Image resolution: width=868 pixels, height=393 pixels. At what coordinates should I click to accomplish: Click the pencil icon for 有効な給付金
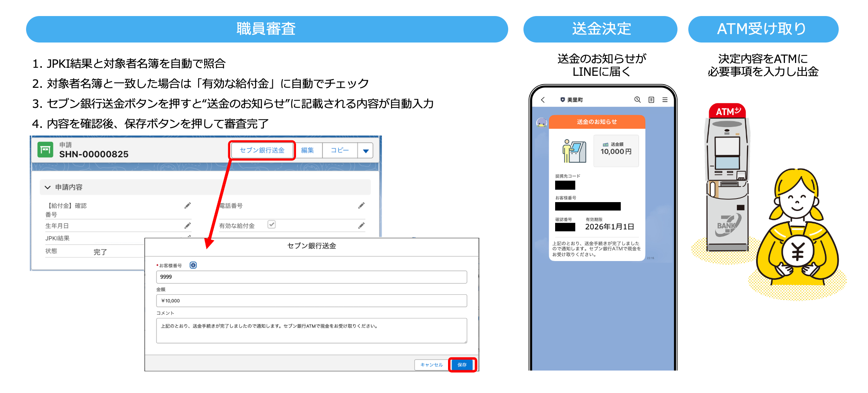pos(361,226)
